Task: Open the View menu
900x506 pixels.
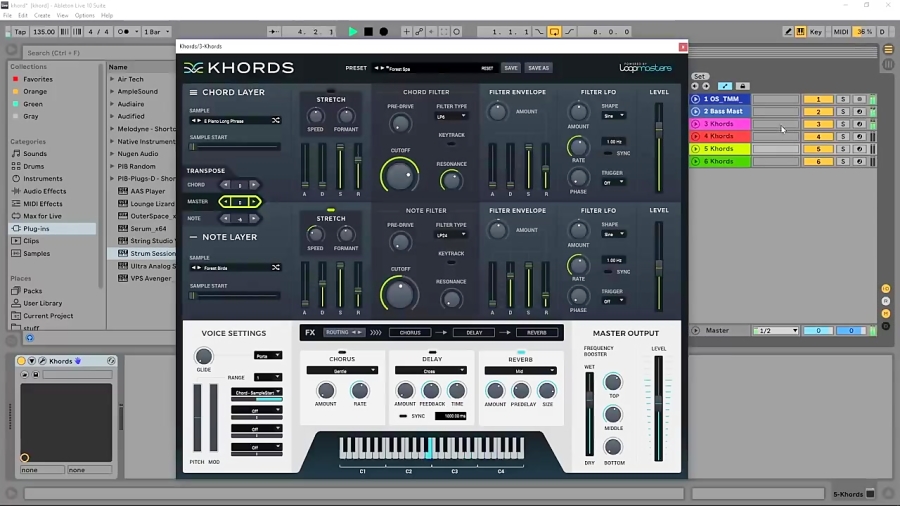Action: click(x=63, y=15)
